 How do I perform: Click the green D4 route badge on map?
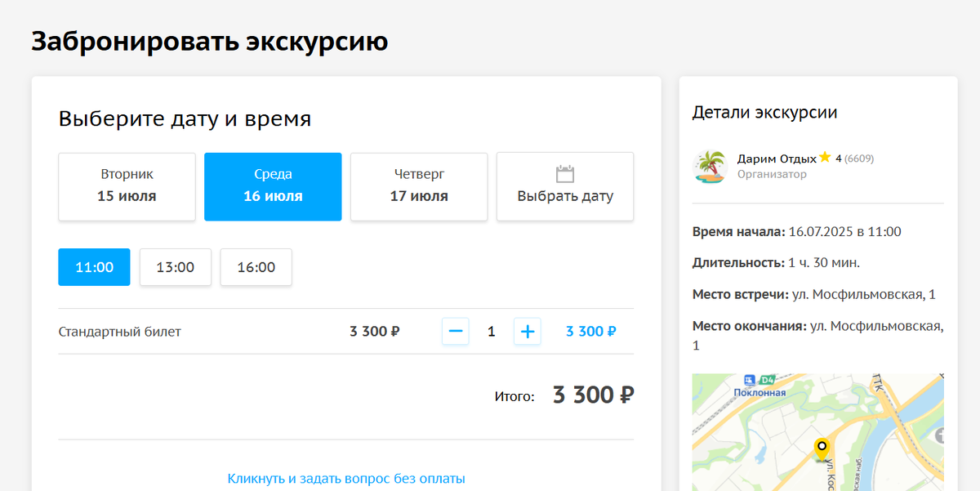768,379
